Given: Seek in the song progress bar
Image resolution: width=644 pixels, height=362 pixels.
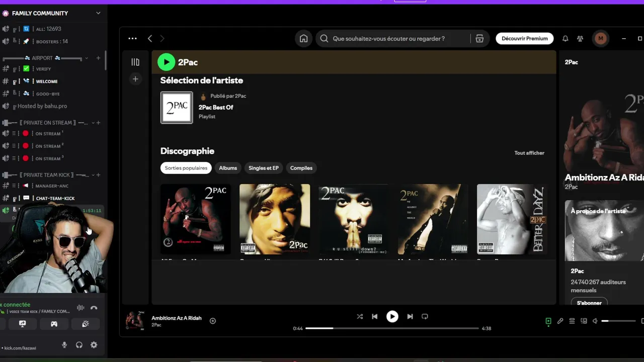Looking at the screenshot, I should (x=392, y=328).
